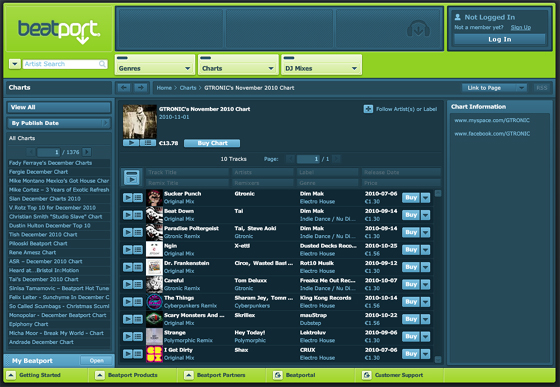Click the Customer Support footer icon
This screenshot has height=387, width=560.
click(x=366, y=375)
